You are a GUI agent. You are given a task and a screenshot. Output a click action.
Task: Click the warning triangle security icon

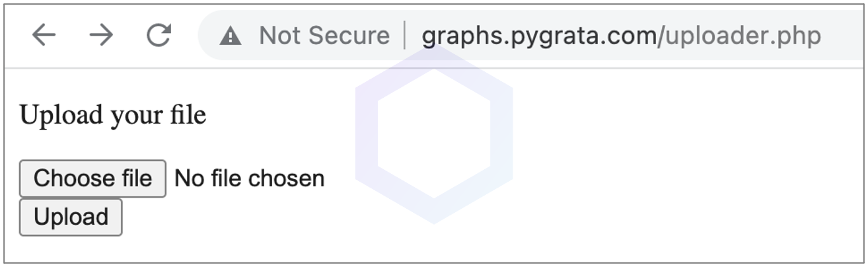pos(230,36)
